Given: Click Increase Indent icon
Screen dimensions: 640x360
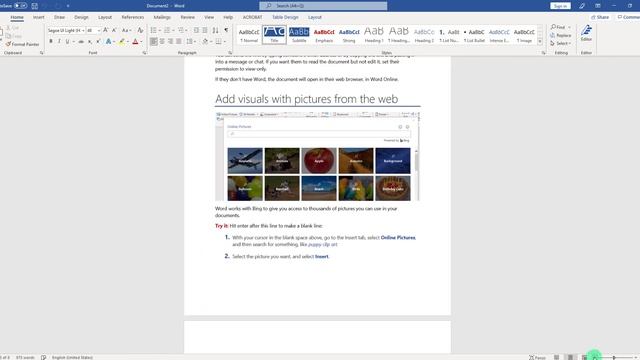Looking at the screenshot, I should [x=205, y=30].
